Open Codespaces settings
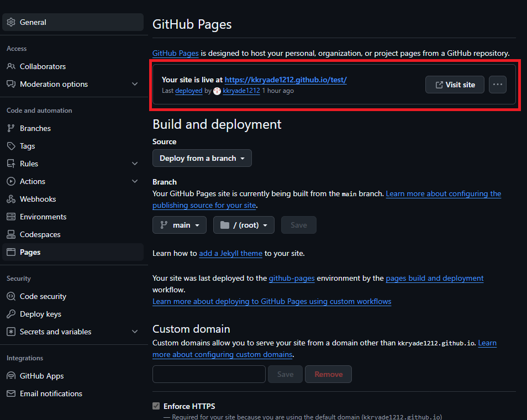The height and width of the screenshot is (420, 527). [73, 234]
